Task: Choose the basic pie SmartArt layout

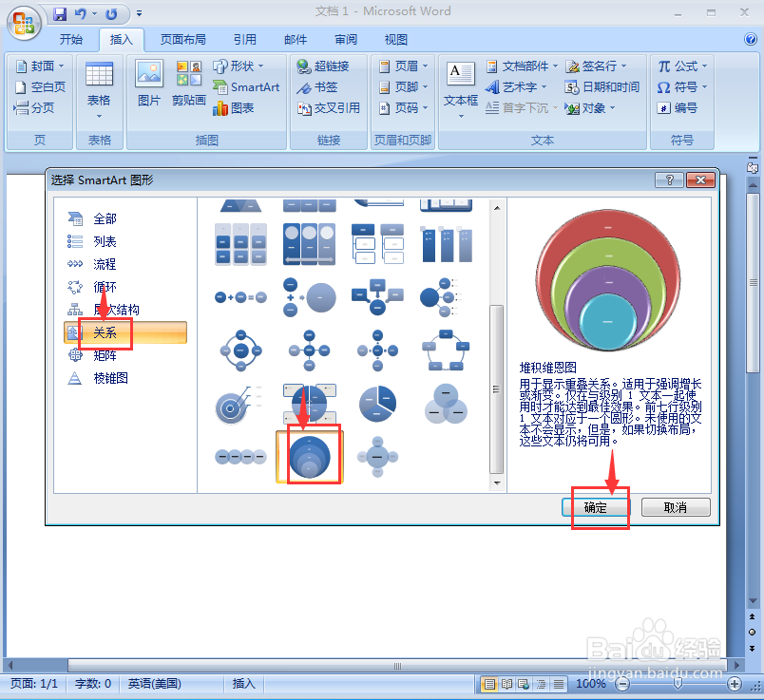Action: click(x=377, y=405)
